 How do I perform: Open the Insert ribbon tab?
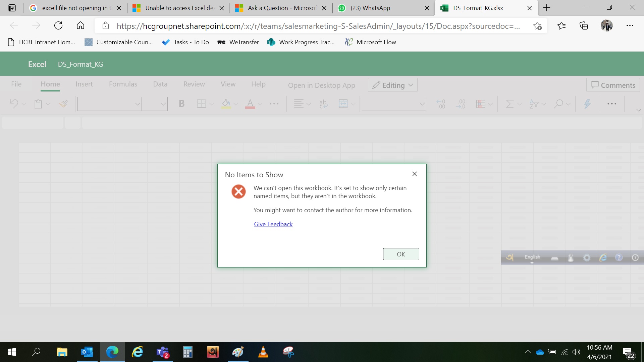point(84,84)
